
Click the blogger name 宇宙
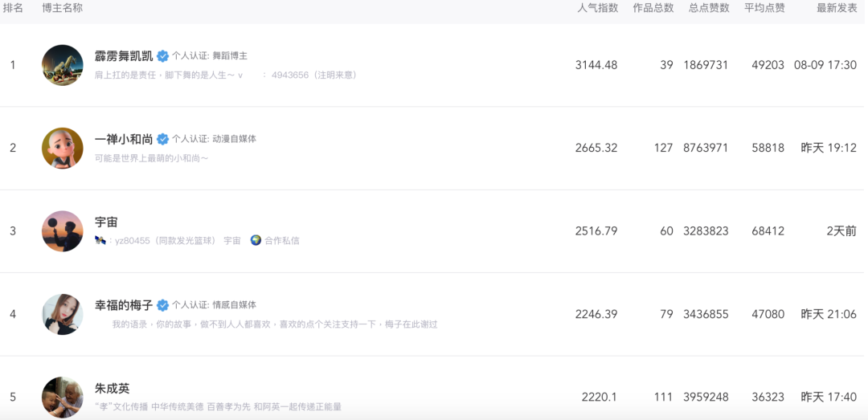click(x=106, y=222)
